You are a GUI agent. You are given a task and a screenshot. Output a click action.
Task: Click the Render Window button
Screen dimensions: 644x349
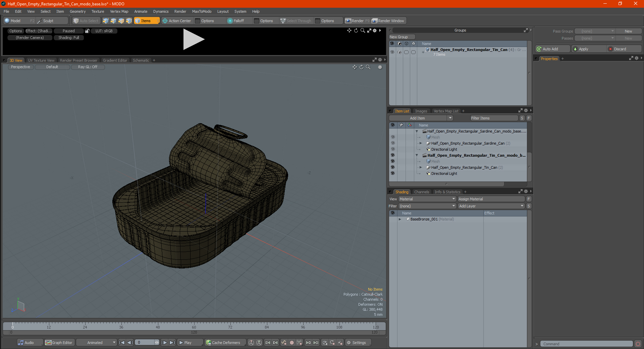pos(388,21)
